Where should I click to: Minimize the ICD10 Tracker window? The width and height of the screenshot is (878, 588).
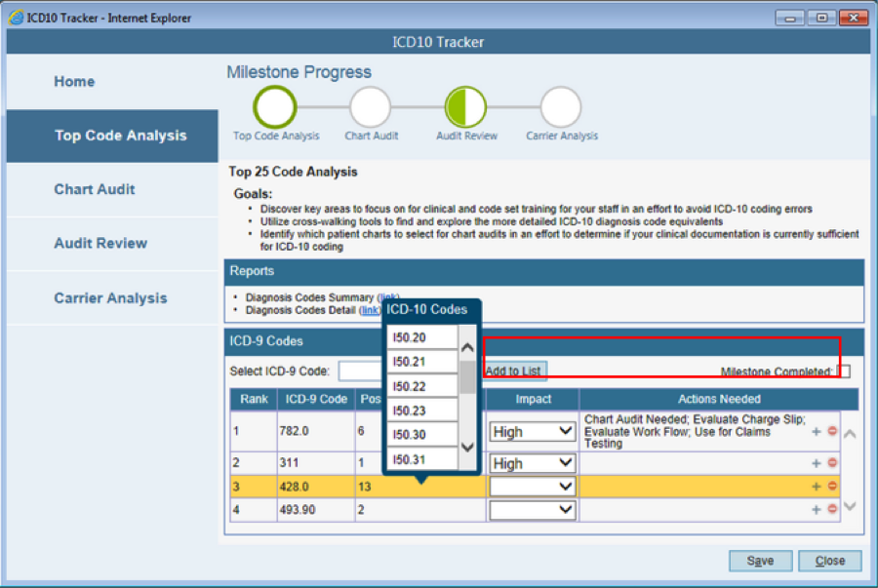[x=790, y=18]
